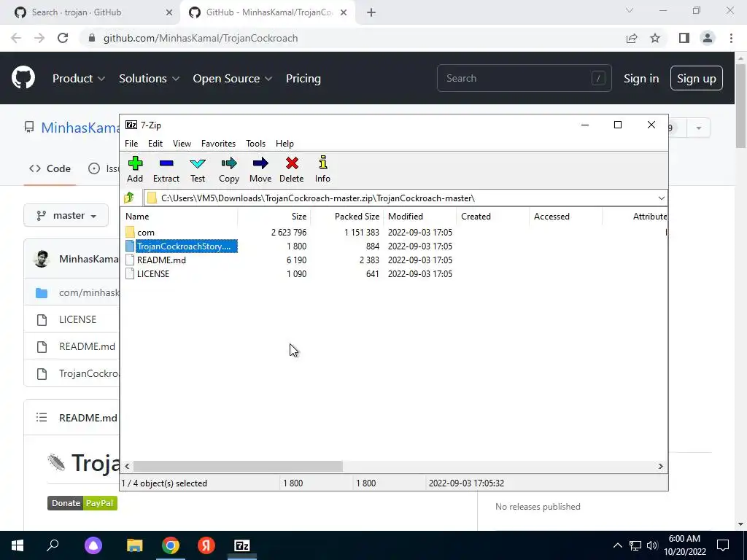Click the GitHub search field
Viewport: 747px width, 560px height.
[x=524, y=78]
